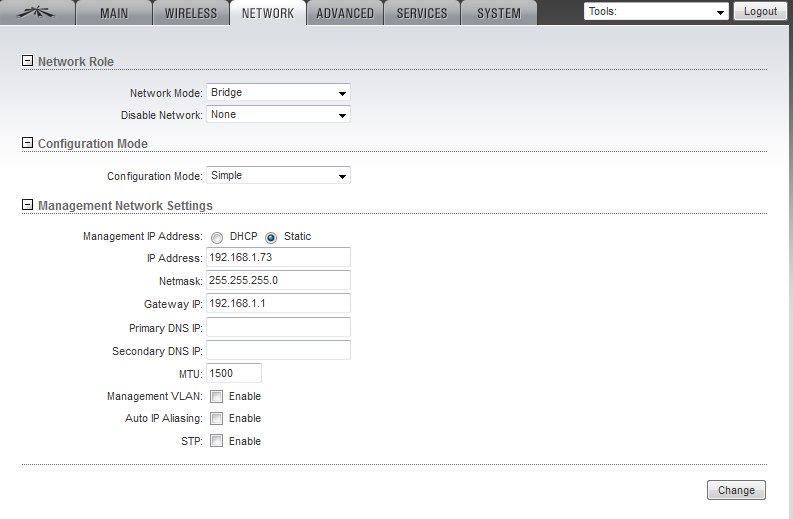Open the Tools dropdown menu
This screenshot has height=519, width=793.
656,11
